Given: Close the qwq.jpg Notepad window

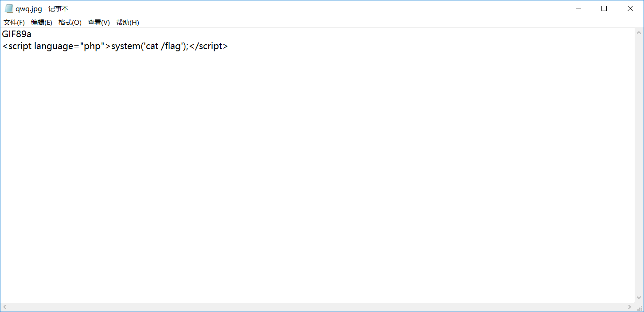Looking at the screenshot, I should click(x=630, y=8).
